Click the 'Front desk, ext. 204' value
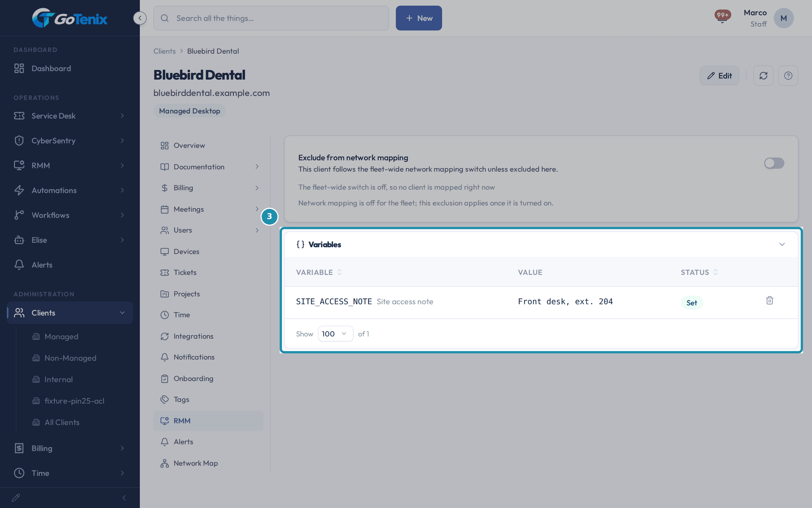 (565, 301)
